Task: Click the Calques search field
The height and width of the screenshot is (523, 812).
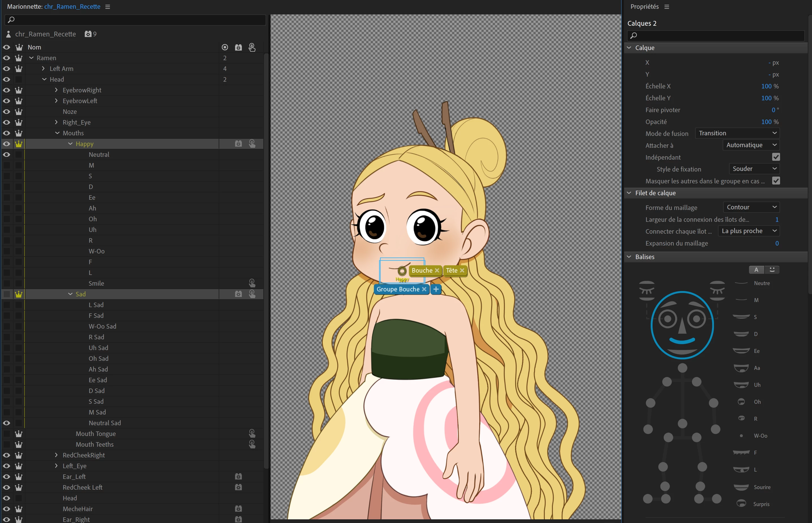Action: (717, 35)
